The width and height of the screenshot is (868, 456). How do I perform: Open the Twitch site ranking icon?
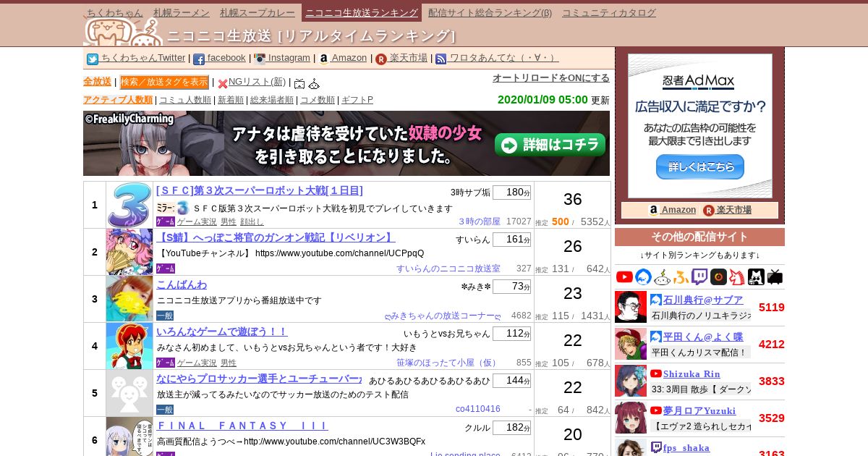(x=699, y=276)
